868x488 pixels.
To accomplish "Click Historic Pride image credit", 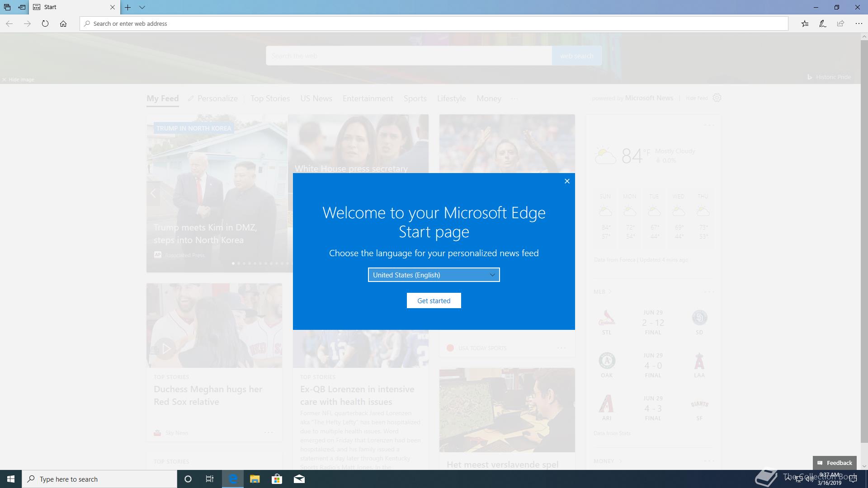I will 829,77.
